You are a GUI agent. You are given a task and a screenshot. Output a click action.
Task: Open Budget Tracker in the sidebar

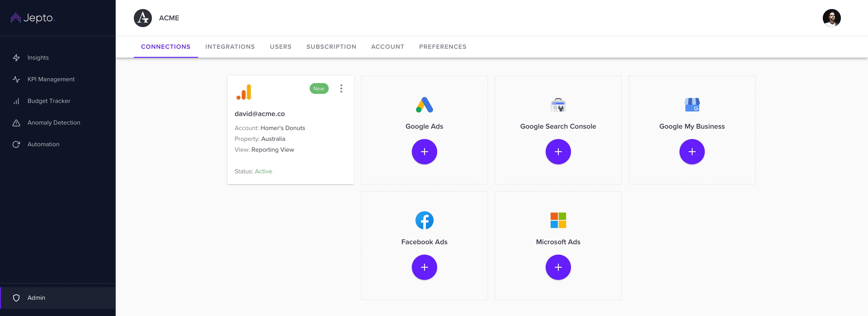58,101
